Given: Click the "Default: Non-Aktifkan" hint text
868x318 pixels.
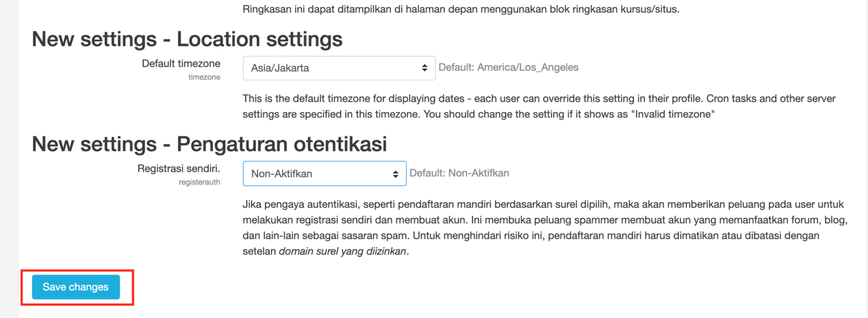Looking at the screenshot, I should (459, 173).
